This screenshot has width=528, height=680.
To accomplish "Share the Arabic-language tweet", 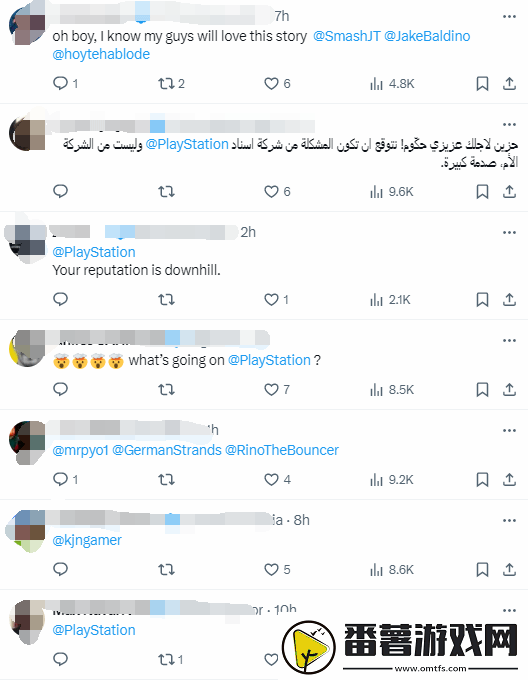I will coord(509,191).
